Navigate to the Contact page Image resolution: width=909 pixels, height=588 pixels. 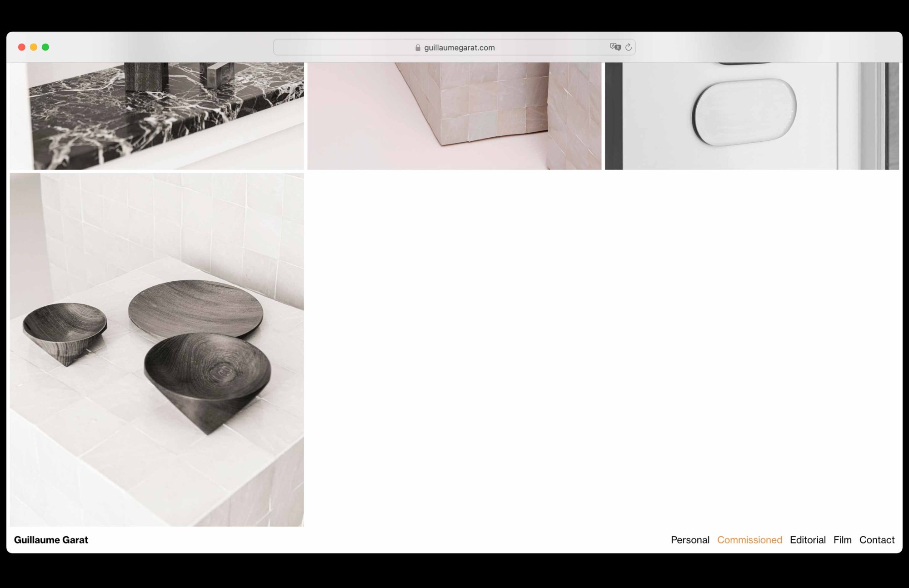point(877,540)
